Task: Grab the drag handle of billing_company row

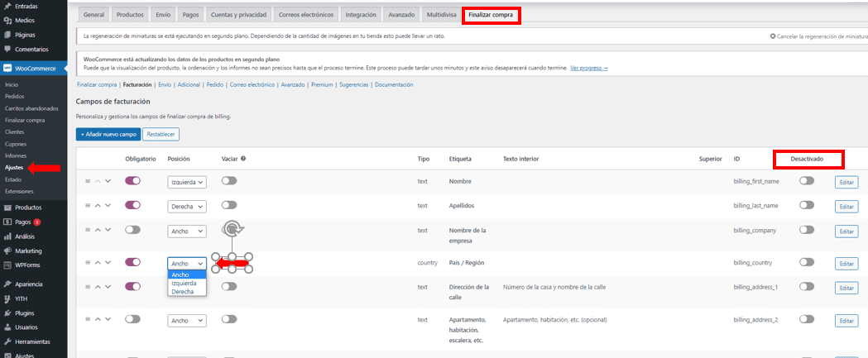Action: point(86,230)
